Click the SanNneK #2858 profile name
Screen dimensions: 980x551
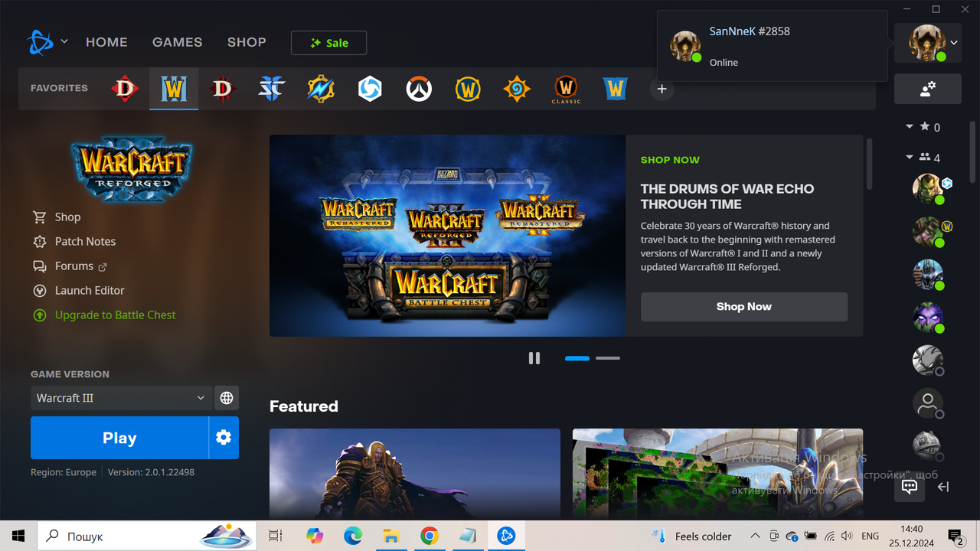pos(750,31)
